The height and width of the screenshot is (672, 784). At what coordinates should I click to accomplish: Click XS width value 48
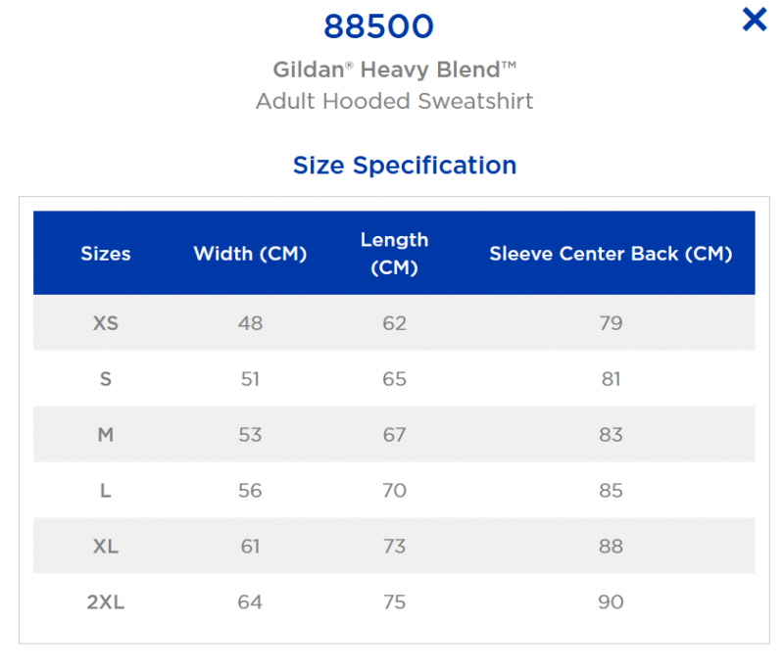click(250, 323)
